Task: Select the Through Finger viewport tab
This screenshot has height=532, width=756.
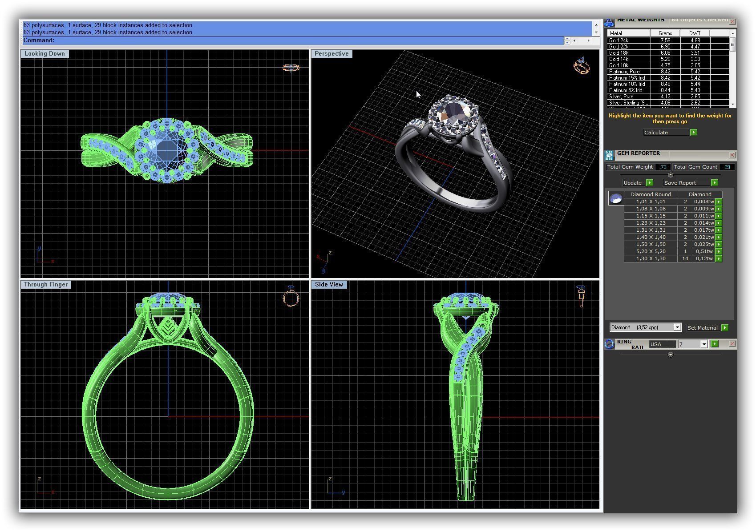Action: tap(46, 284)
